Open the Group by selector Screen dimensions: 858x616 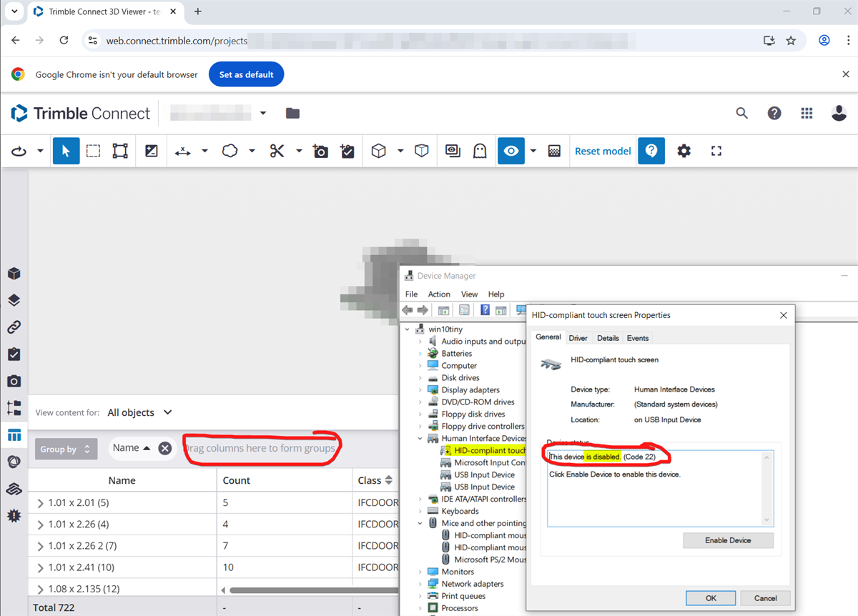pyautogui.click(x=66, y=449)
